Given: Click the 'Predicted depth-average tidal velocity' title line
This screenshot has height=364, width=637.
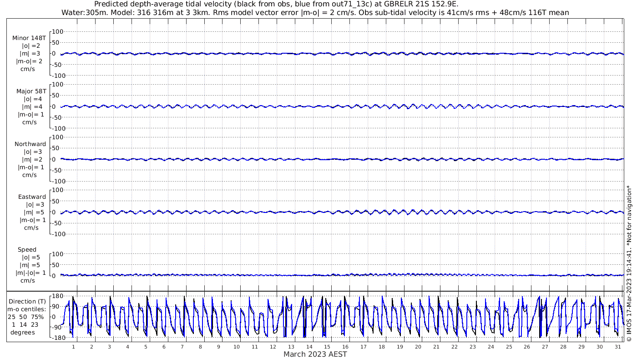Looking at the screenshot, I should [x=276, y=4].
